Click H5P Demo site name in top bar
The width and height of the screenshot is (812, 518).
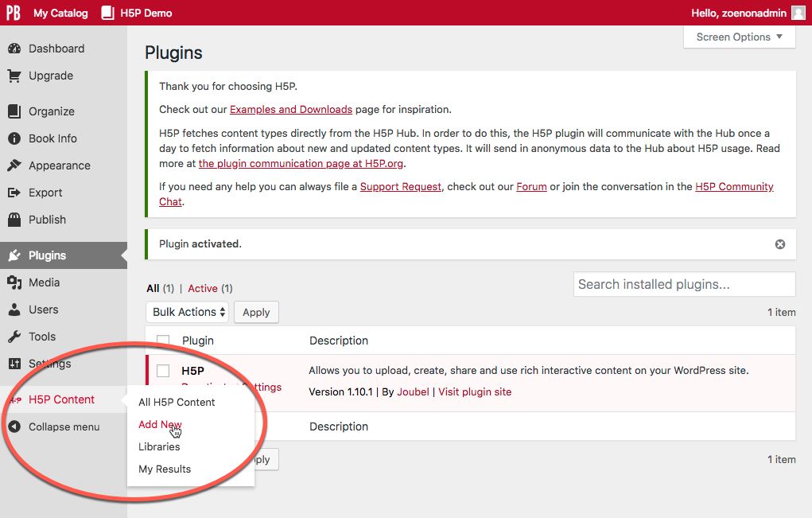146,13
